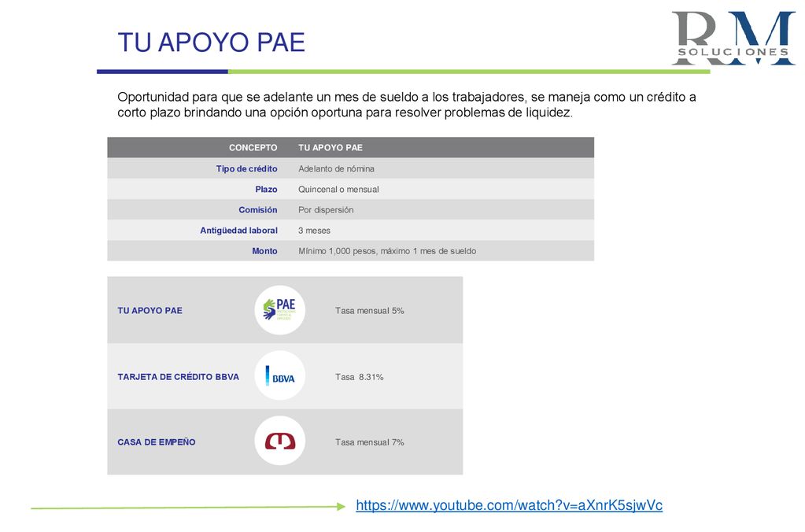805x532 pixels.
Task: Select the 'Monto' row label
Action: click(x=264, y=250)
